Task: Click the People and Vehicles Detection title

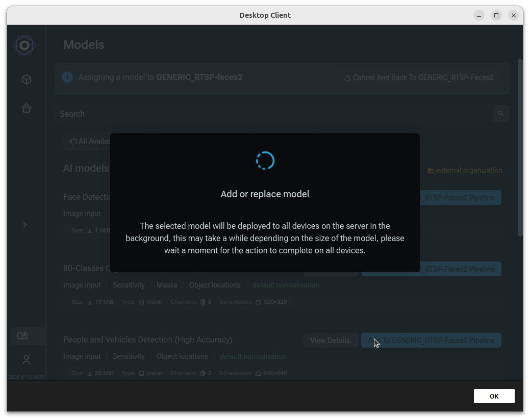Action: pos(148,339)
